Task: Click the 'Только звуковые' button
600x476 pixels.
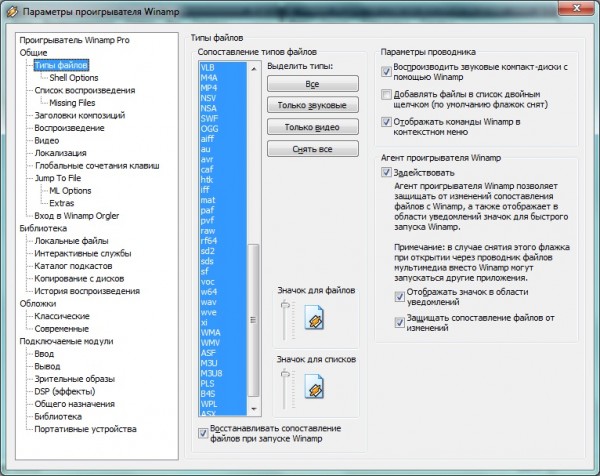Action: [x=313, y=105]
